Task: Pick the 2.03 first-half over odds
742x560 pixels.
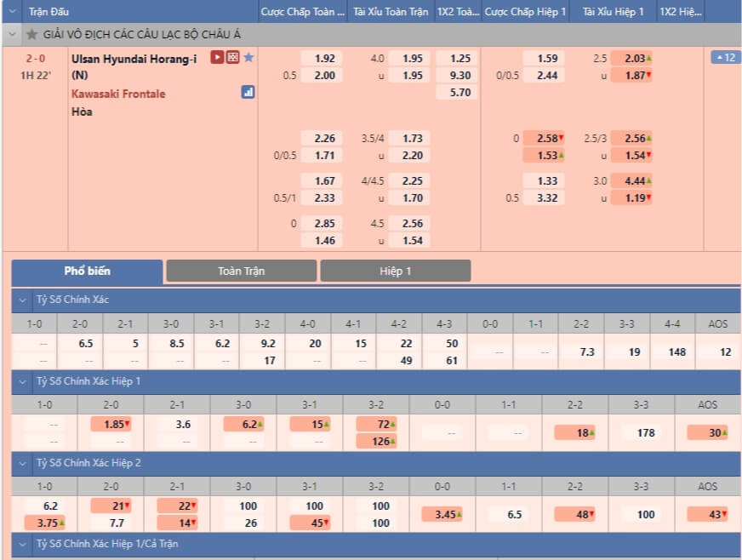Action: point(631,59)
